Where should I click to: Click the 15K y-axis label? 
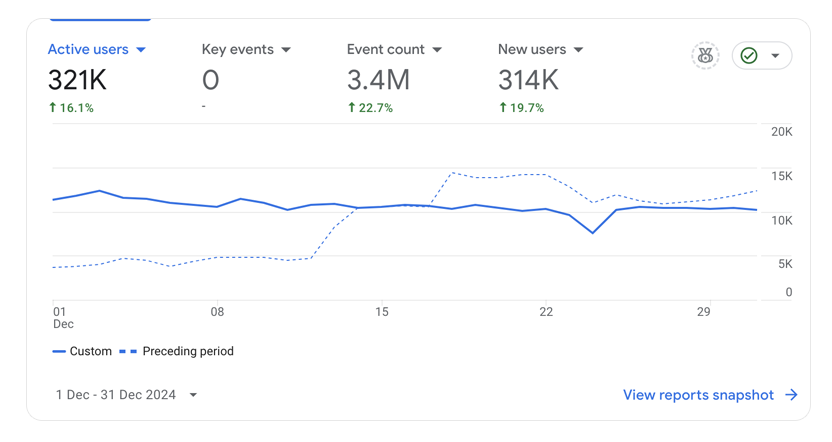pyautogui.click(x=782, y=176)
